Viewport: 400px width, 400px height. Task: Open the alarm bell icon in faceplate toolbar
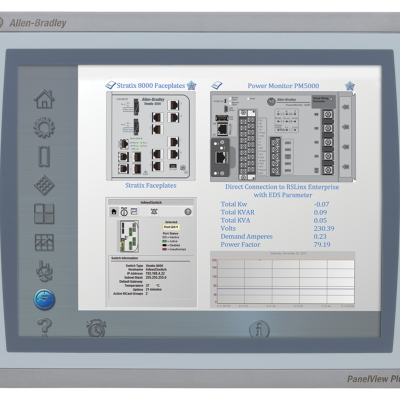(x=154, y=211)
